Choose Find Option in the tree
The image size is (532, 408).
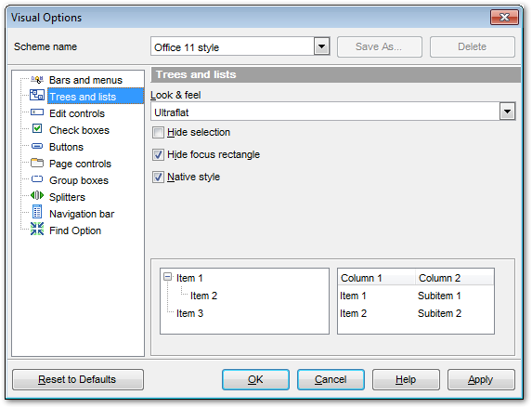75,230
